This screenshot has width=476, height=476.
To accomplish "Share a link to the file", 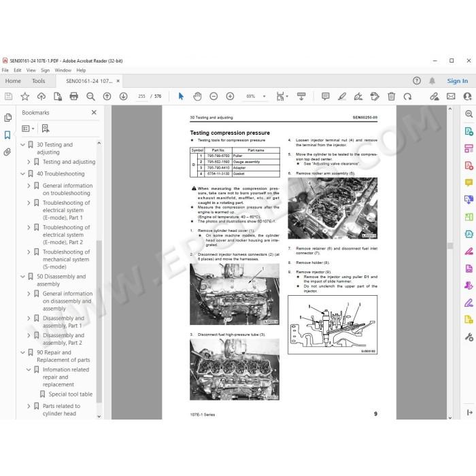I will pyautogui.click(x=435, y=97).
